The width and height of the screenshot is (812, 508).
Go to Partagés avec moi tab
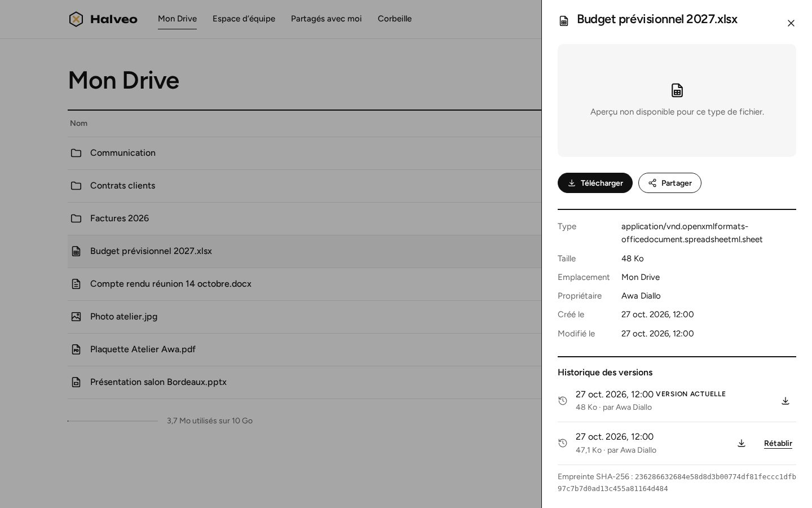[x=326, y=19]
